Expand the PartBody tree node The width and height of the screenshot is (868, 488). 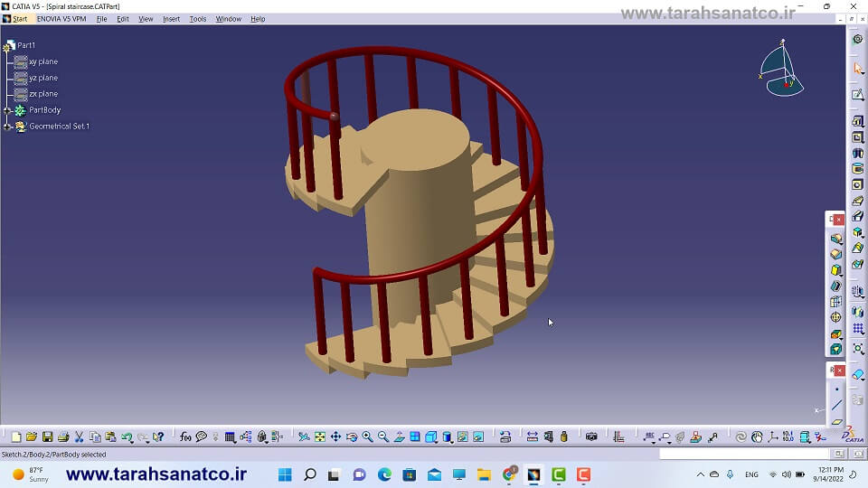point(7,110)
